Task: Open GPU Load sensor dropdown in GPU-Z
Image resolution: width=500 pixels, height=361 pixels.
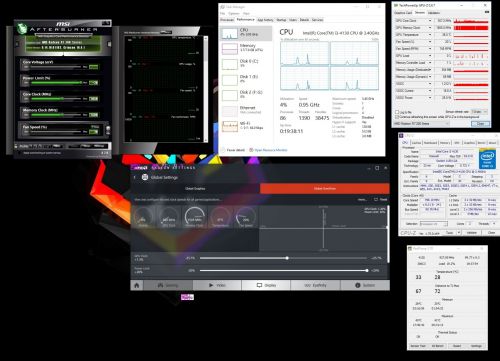Action: point(430,56)
